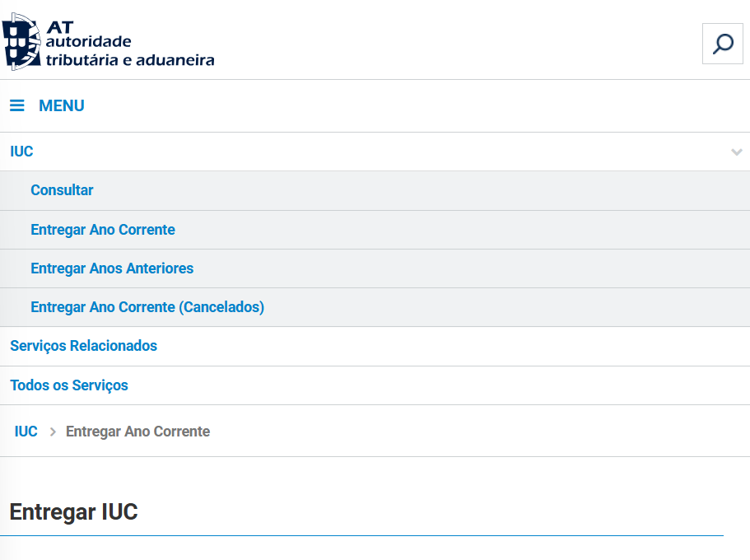Click the empty header area beside the logo

coord(453,41)
